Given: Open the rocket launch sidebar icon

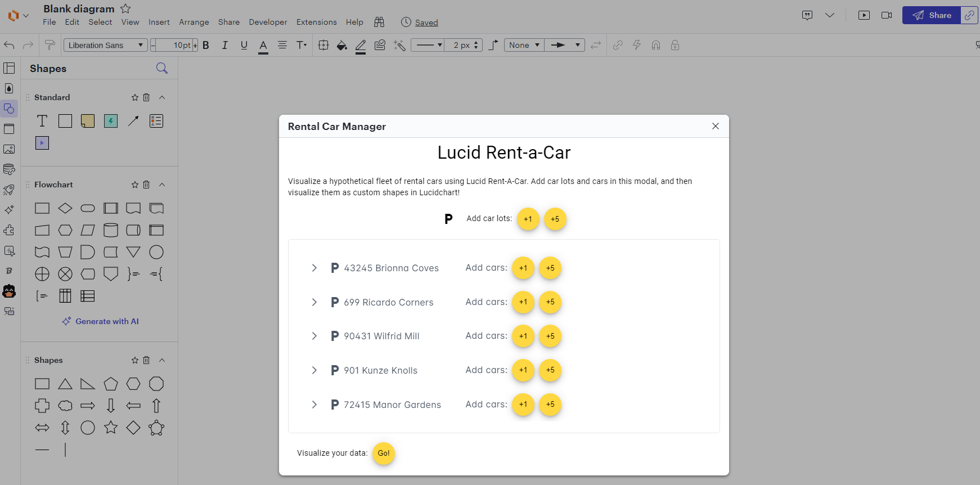Looking at the screenshot, I should [x=9, y=190].
